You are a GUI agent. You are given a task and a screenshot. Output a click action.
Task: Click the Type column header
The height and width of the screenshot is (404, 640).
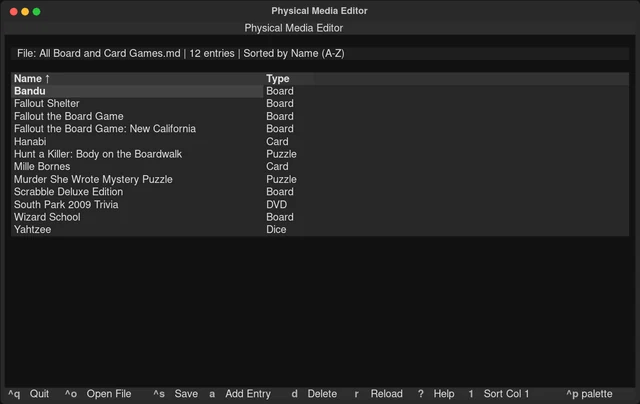278,78
